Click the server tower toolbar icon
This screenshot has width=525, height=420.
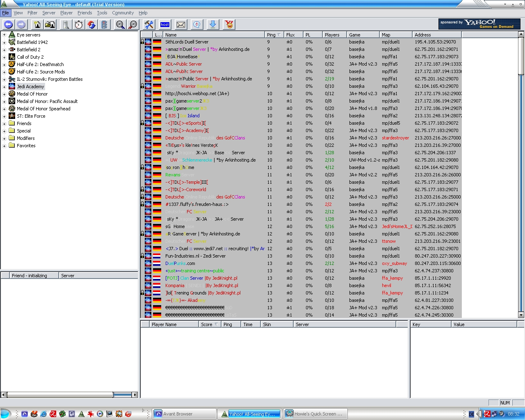click(x=66, y=25)
